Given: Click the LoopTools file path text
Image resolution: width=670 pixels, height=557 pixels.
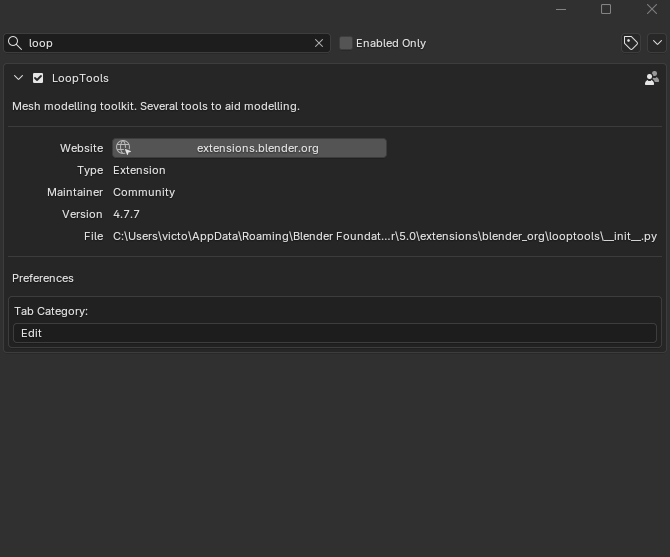Looking at the screenshot, I should [385, 236].
